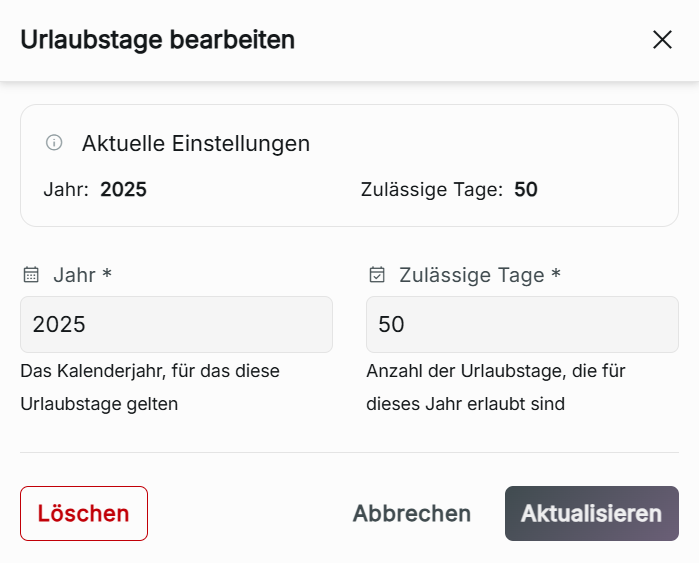
Task: Confirm changes with the Aktualisieren button
Action: [x=591, y=513]
